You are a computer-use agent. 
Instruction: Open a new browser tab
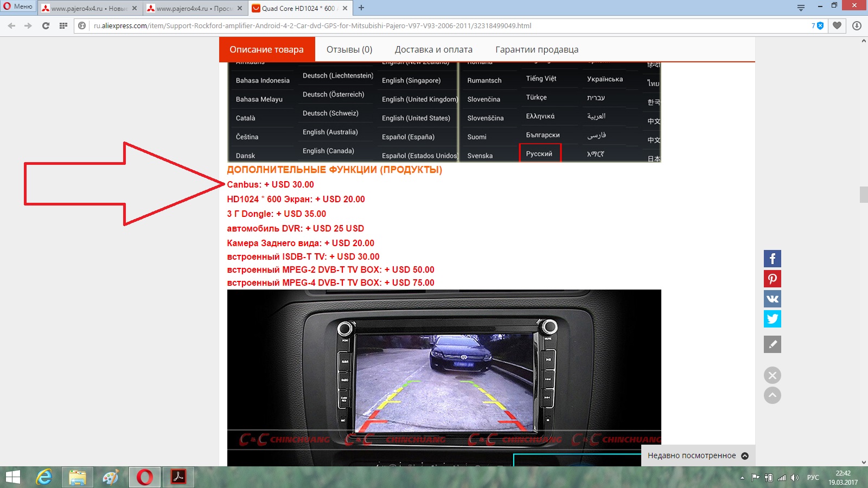coord(361,8)
